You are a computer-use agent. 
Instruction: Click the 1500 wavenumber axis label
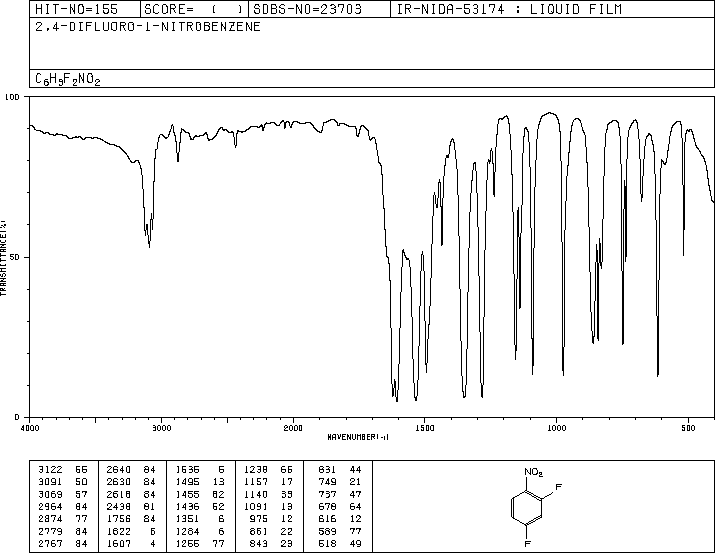point(425,428)
